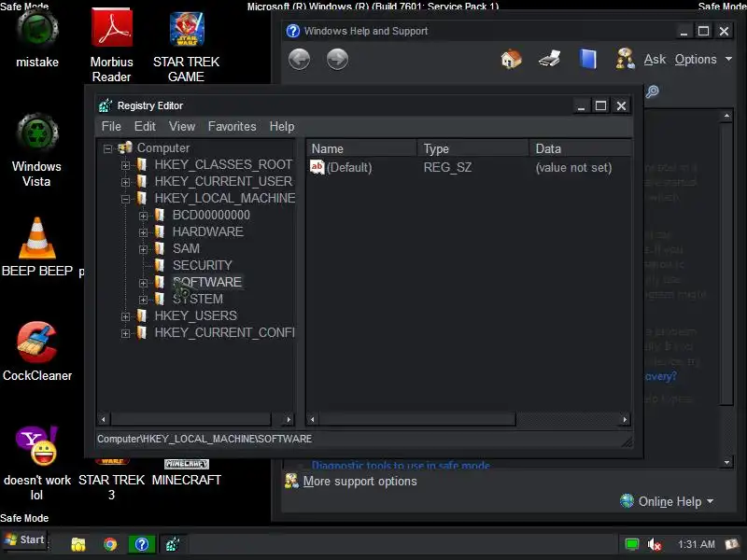Viewport: 747px width, 560px height.
Task: Expand HKEY_CURRENT_USER key
Action: pyautogui.click(x=125, y=182)
